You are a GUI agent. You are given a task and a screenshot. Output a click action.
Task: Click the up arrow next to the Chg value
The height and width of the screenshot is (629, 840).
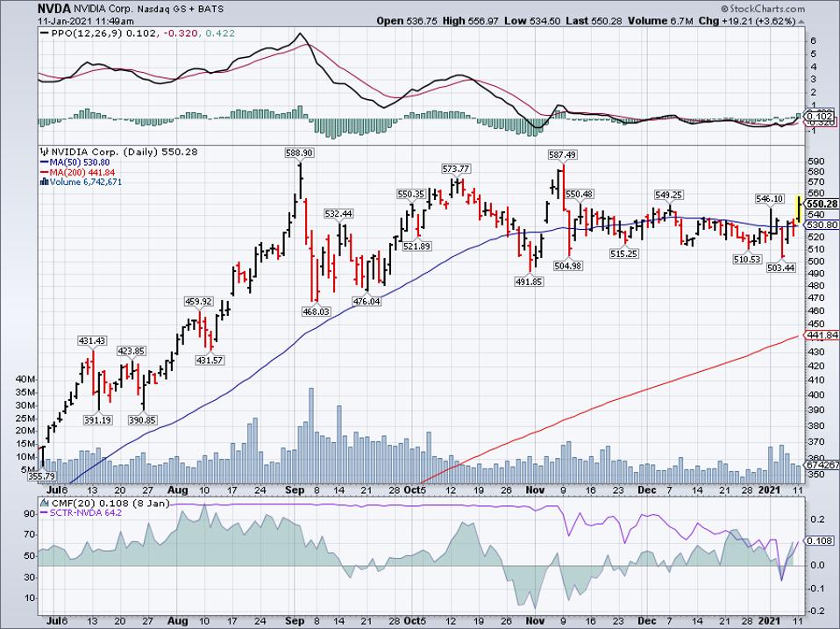pos(801,21)
